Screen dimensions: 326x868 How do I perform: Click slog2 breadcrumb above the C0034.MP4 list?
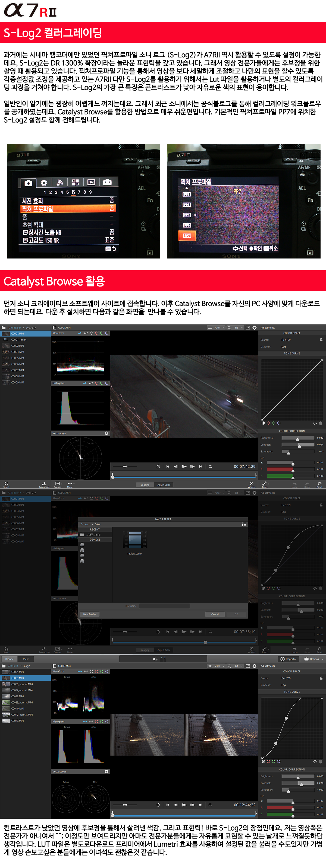tap(27, 666)
